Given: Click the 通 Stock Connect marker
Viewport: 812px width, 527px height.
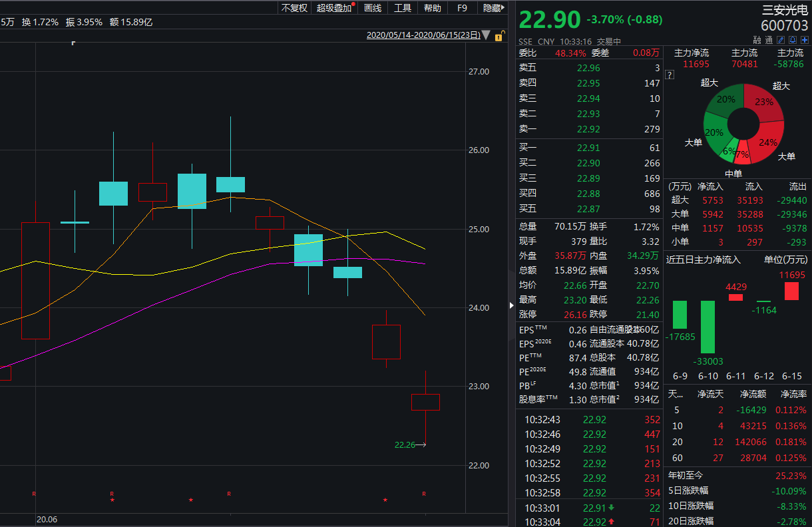Looking at the screenshot, I should tap(769, 40).
